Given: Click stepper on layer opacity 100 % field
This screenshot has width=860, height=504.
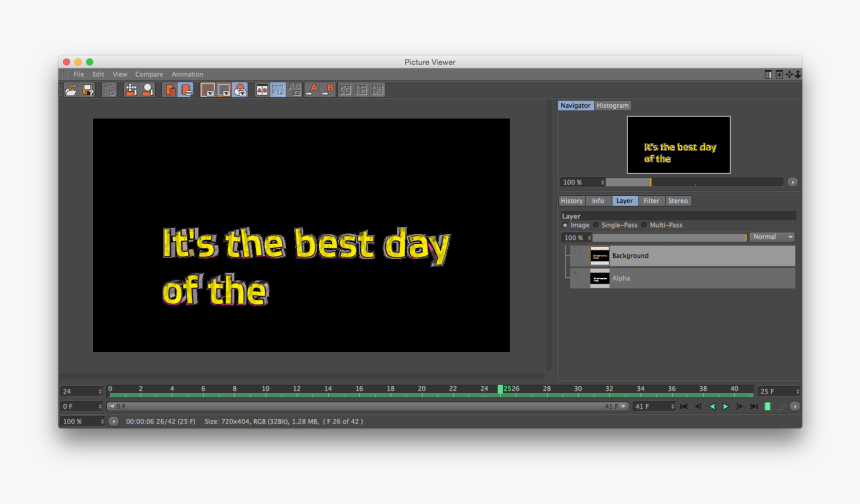Looking at the screenshot, I should coord(590,237).
